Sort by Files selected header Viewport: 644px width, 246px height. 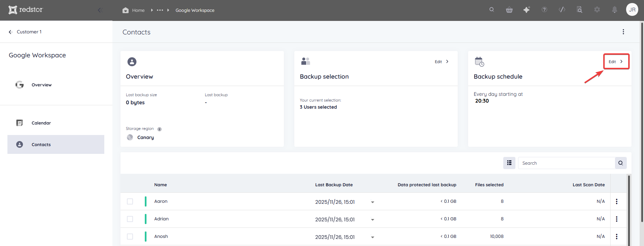(x=489, y=185)
